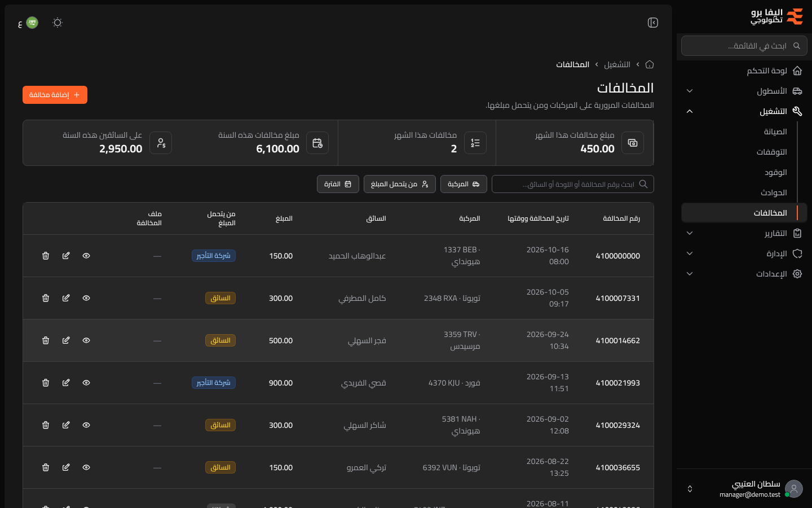
Task: Open the language selector flag icon
Action: click(32, 23)
